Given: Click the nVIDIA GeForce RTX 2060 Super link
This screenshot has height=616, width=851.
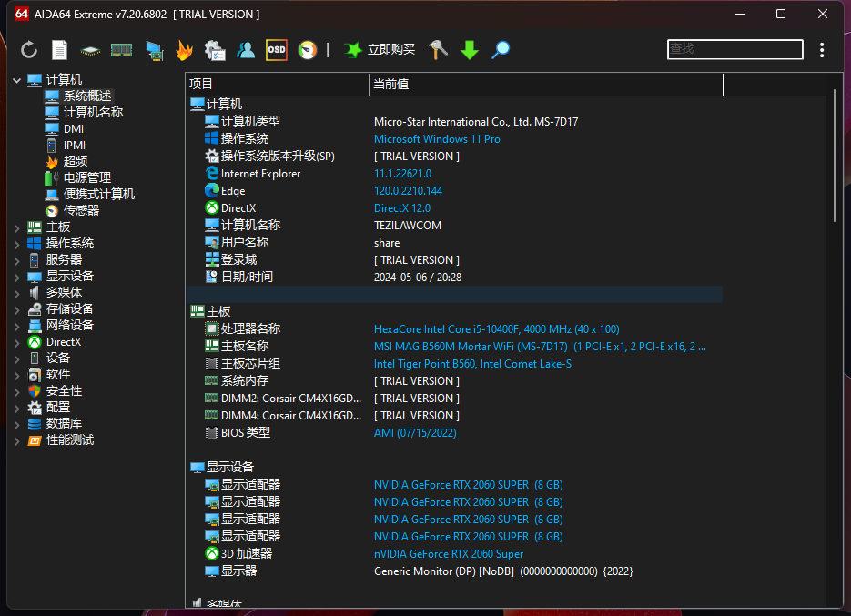Looking at the screenshot, I should [x=449, y=554].
